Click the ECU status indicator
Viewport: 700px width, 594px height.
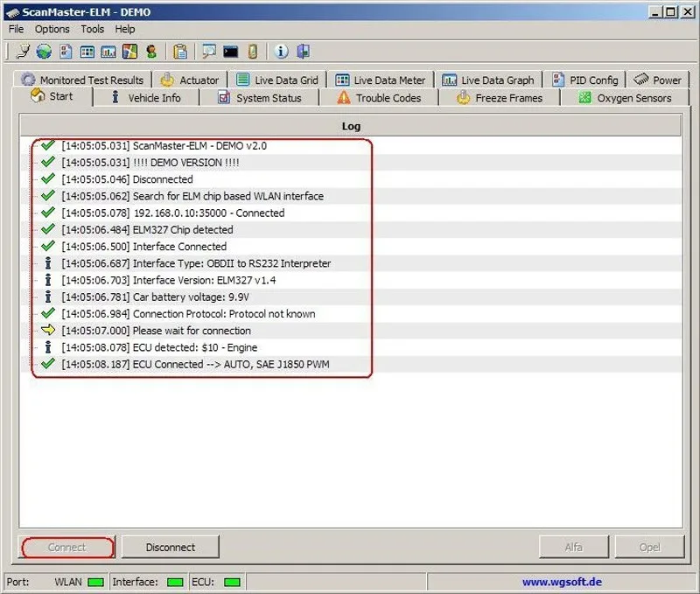point(231,581)
